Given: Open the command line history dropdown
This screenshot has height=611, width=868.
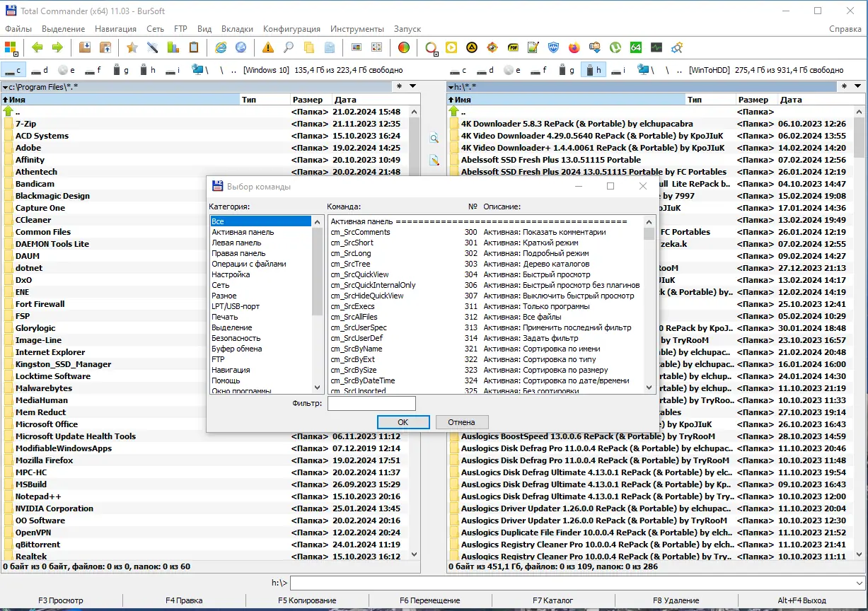Looking at the screenshot, I should (x=860, y=583).
